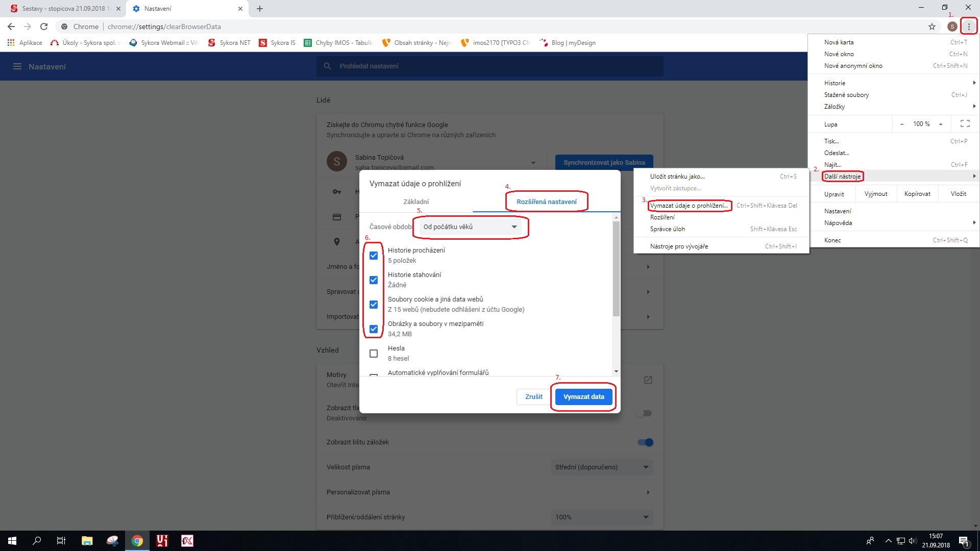Image resolution: width=980 pixels, height=551 pixels.
Task: Open the Sykora Webmail bookmark
Action: click(x=163, y=43)
